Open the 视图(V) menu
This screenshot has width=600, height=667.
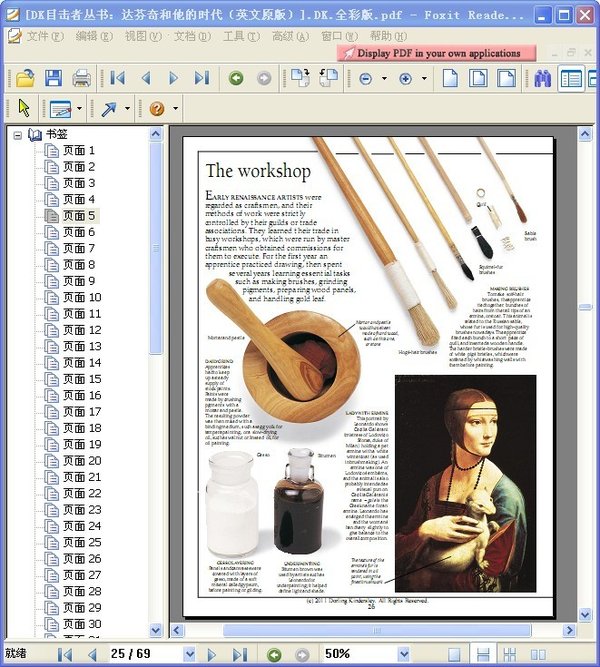pyautogui.click(x=143, y=37)
